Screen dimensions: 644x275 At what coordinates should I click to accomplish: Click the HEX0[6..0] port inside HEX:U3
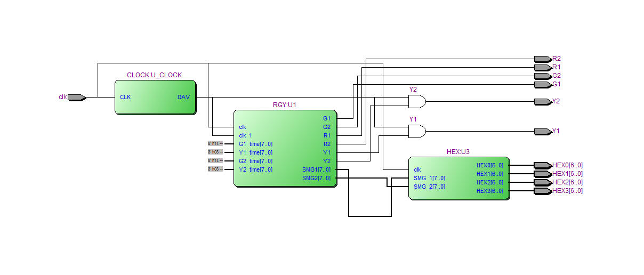pyautogui.click(x=489, y=165)
